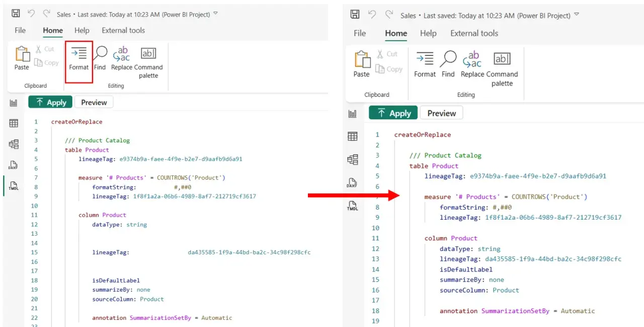Image resolution: width=644 pixels, height=327 pixels.
Task: Click 'table Product' line in left editor
Action: point(87,150)
